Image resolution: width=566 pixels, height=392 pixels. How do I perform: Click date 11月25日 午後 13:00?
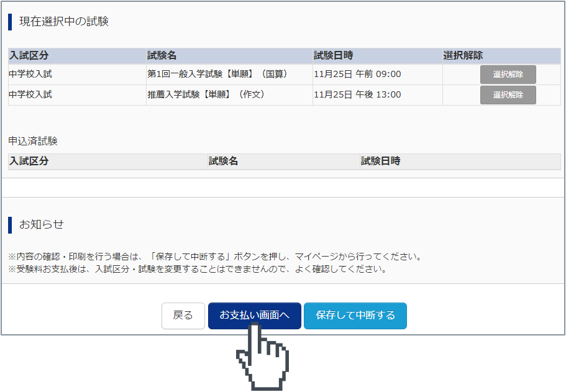(x=357, y=94)
